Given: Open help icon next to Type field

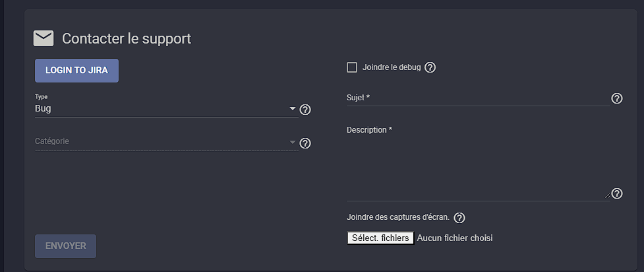Looking at the screenshot, I should pyautogui.click(x=305, y=110).
